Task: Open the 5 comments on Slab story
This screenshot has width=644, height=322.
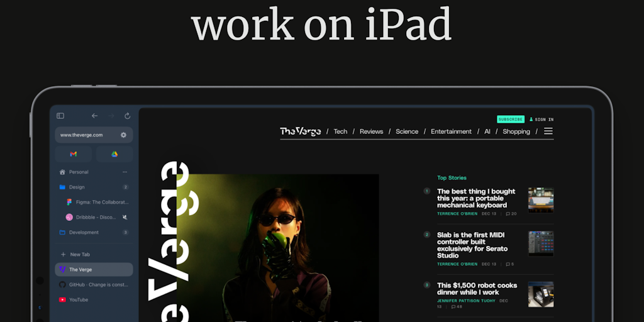Action: tap(509, 264)
